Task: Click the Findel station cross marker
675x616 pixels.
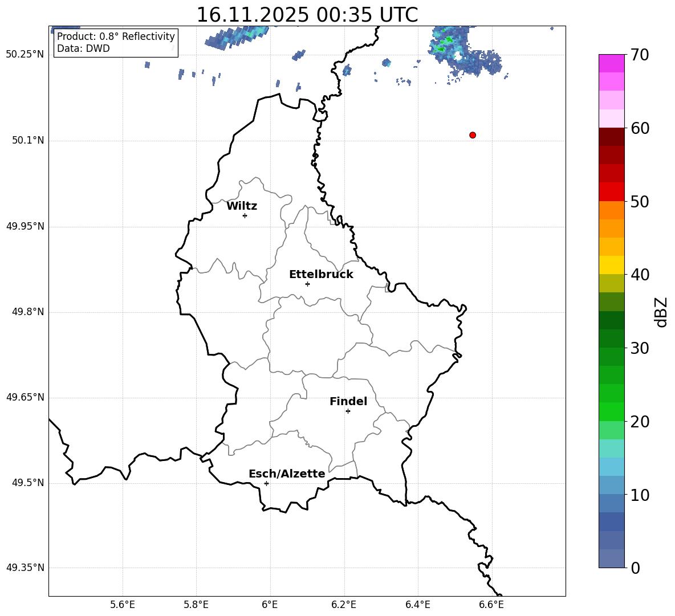Action: point(348,411)
